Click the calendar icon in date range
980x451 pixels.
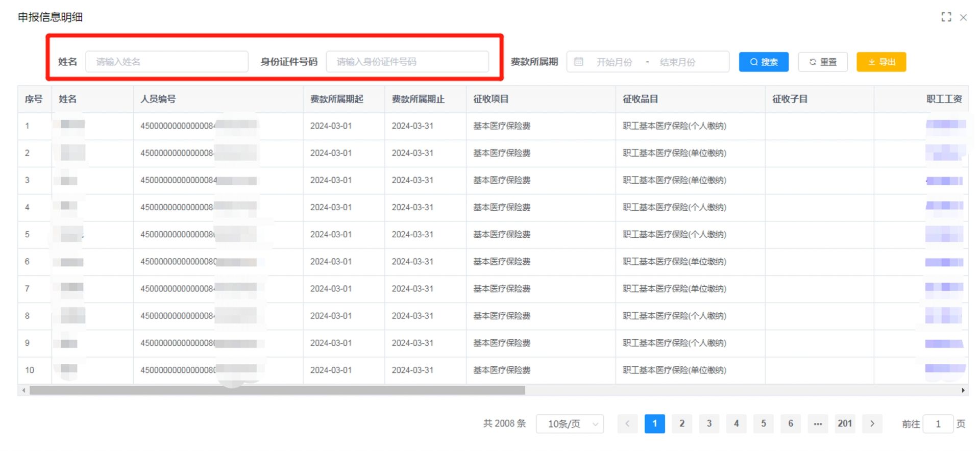tap(578, 62)
